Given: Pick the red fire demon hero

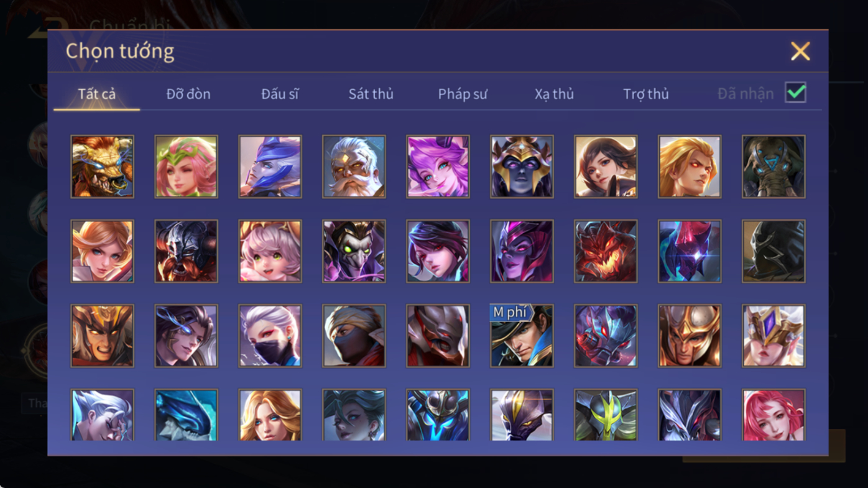Looking at the screenshot, I should tap(606, 251).
